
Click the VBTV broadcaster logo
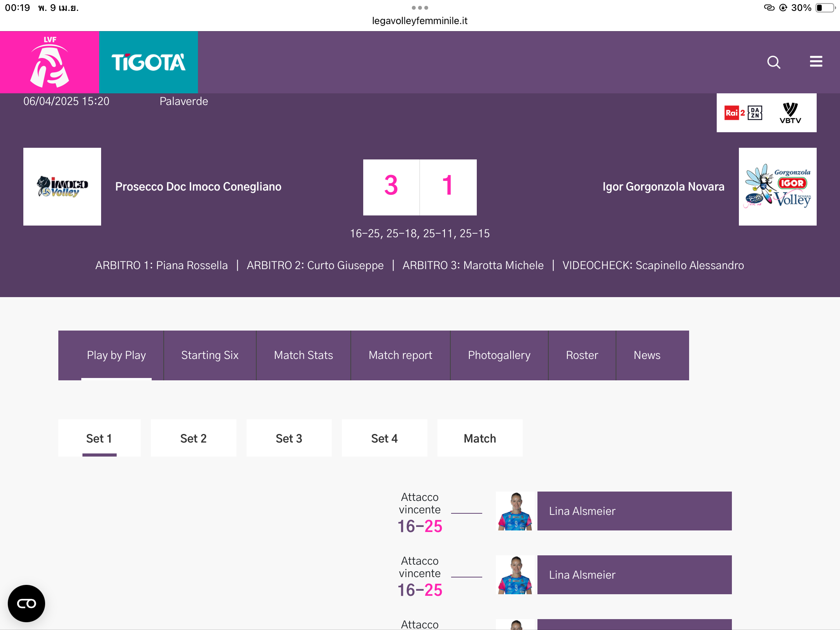tap(790, 113)
